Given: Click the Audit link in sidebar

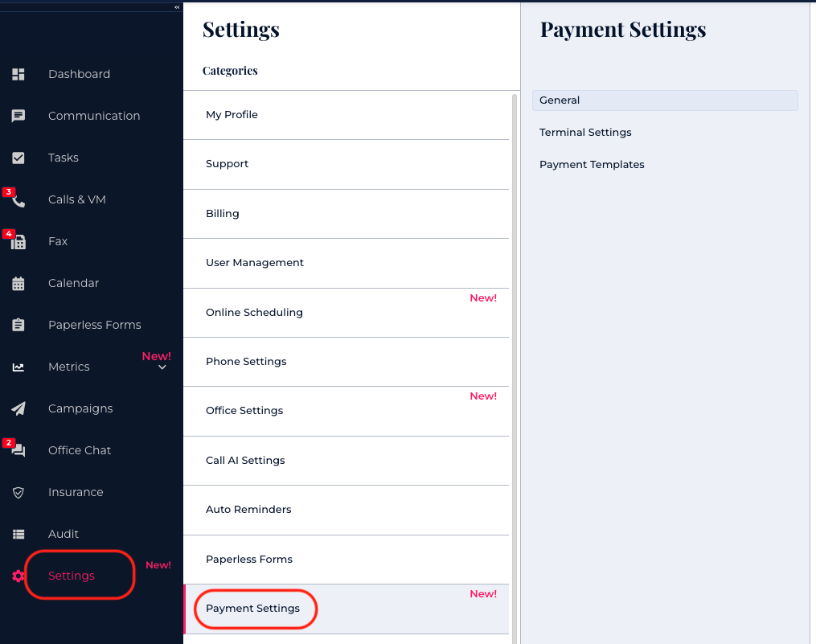Looking at the screenshot, I should coord(64,534).
